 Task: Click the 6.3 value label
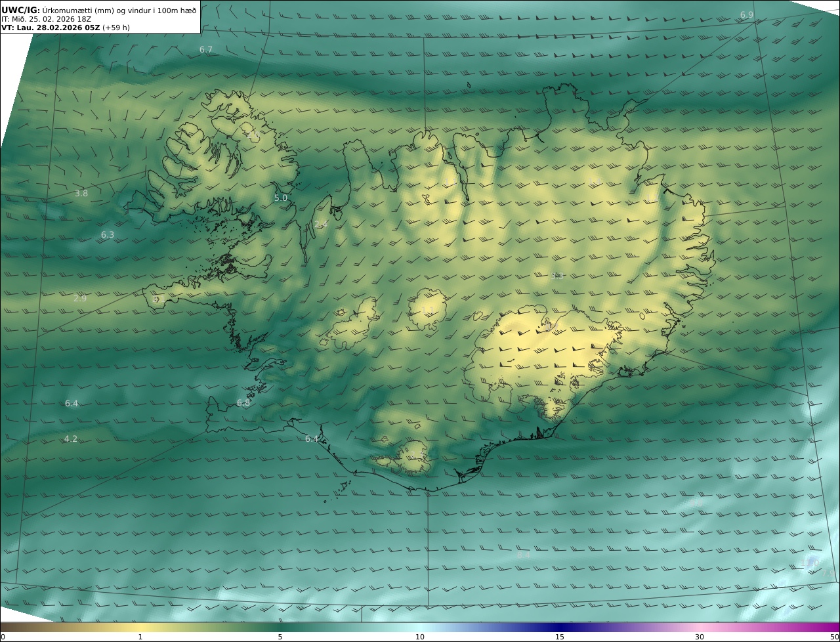click(x=108, y=235)
